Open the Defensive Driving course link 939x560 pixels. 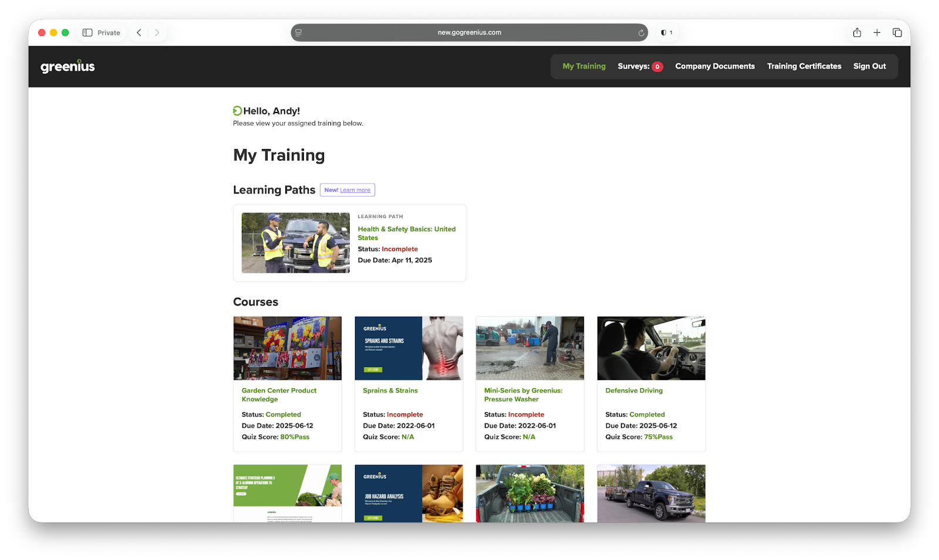coord(634,391)
